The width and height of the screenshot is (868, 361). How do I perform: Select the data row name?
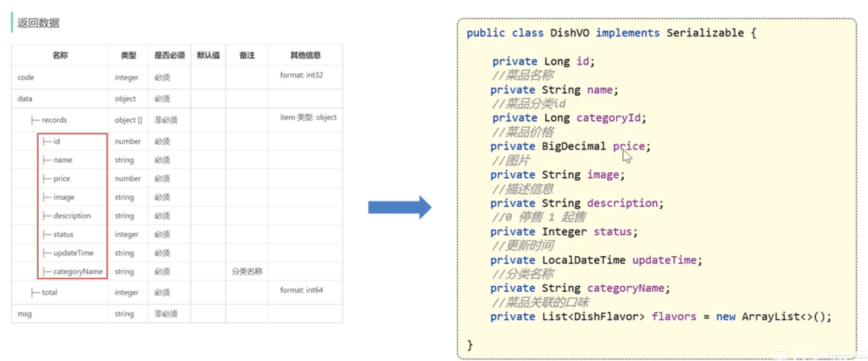(x=25, y=99)
